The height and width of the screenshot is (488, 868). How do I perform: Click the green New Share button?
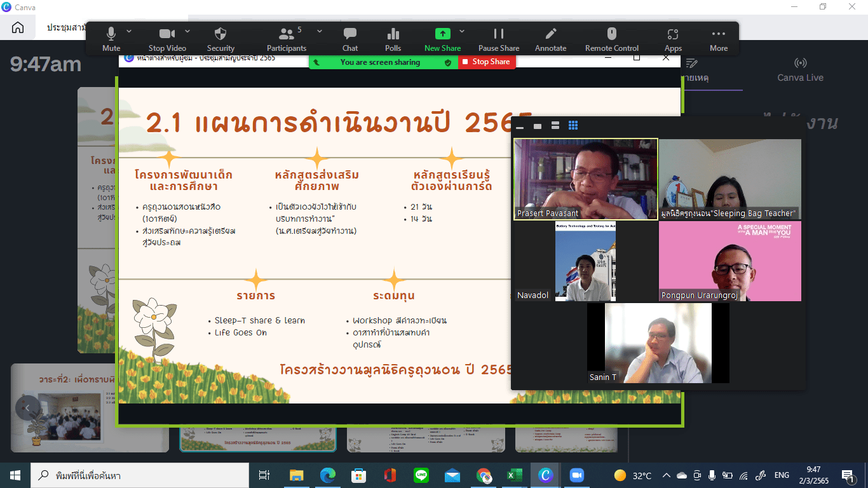pyautogui.click(x=442, y=39)
